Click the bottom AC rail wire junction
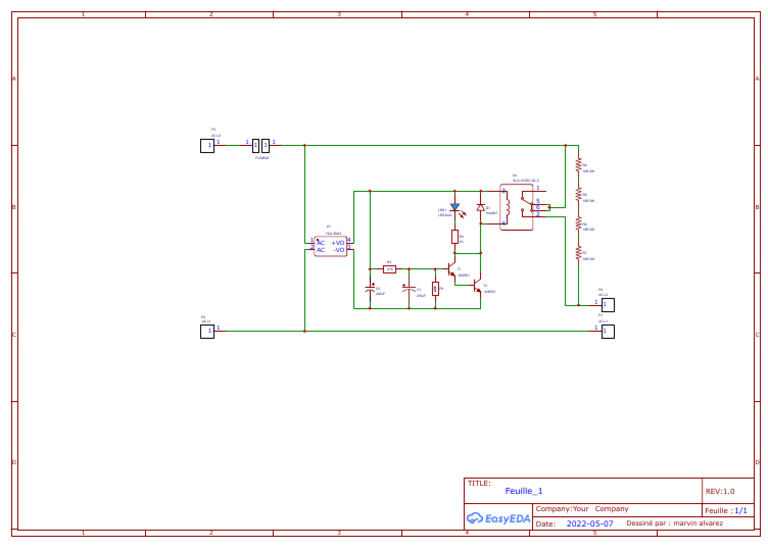The width and height of the screenshot is (768, 549). click(305, 332)
